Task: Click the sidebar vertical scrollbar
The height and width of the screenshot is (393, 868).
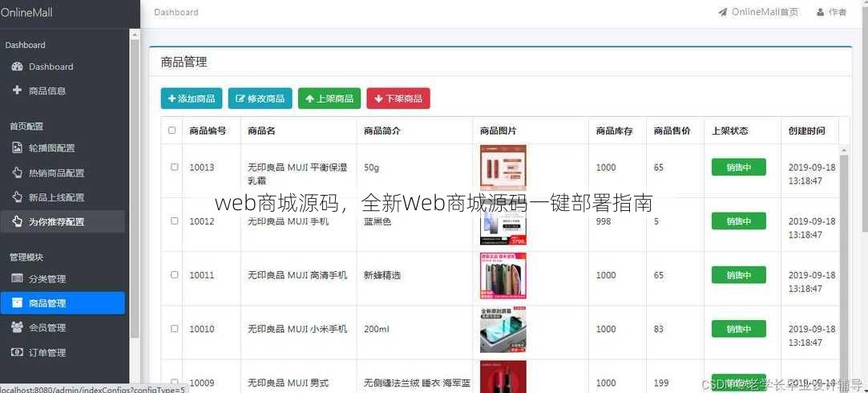Action: (x=135, y=188)
